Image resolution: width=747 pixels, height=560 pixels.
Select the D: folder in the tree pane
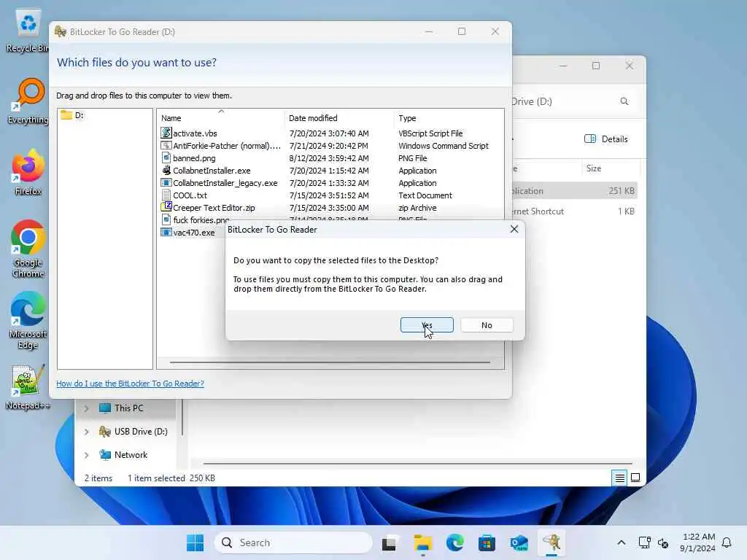(x=72, y=115)
